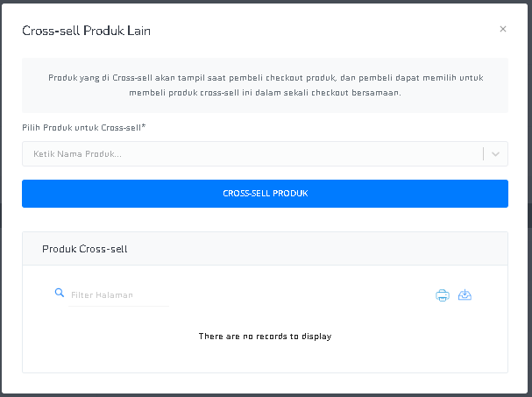Click the Pilih Produk untuk Cross-sell label
Image resolution: width=532 pixels, height=397 pixels.
(x=84, y=128)
